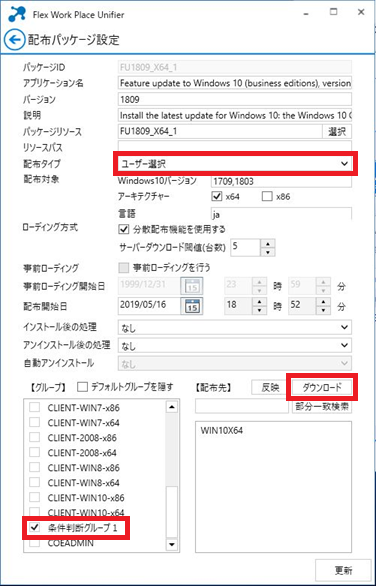Check the COEADMIN group
Viewport: 376px width, 586px height.
click(34, 543)
